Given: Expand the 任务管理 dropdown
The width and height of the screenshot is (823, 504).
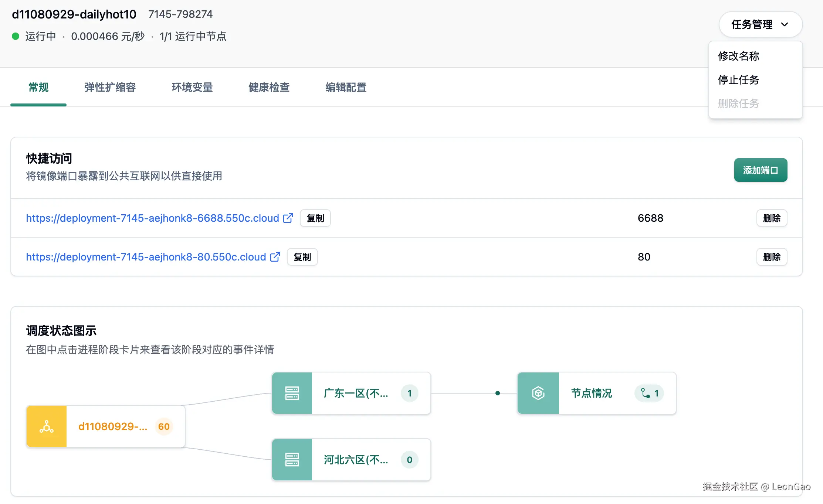Looking at the screenshot, I should click(x=752, y=24).
